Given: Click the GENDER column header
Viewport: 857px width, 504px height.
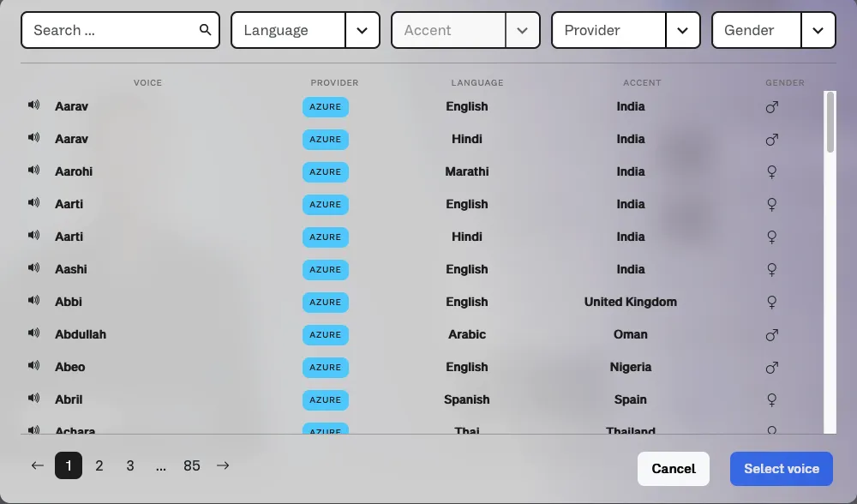Looking at the screenshot, I should pyautogui.click(x=785, y=82).
